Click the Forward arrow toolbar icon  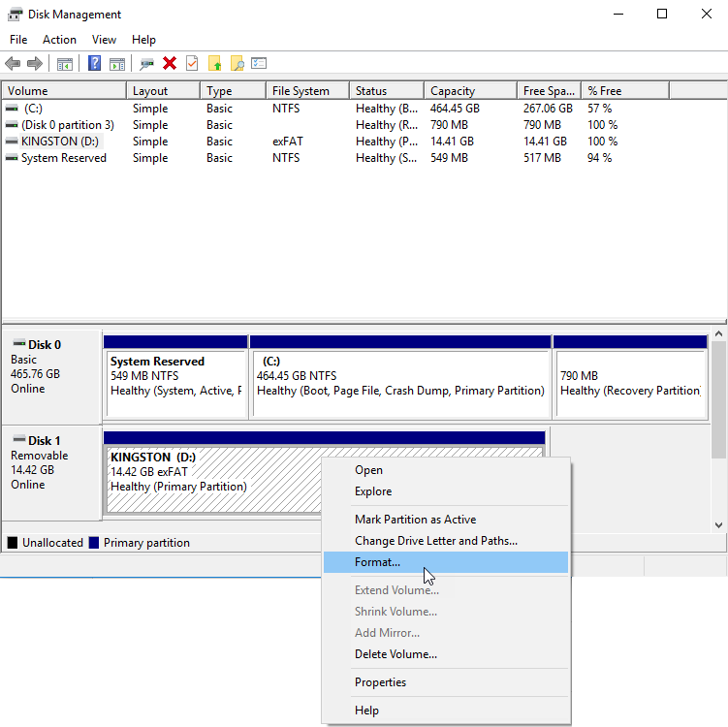35,63
